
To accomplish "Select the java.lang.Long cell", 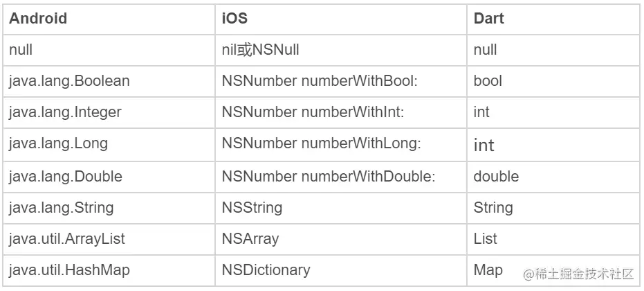I will coord(58,144).
